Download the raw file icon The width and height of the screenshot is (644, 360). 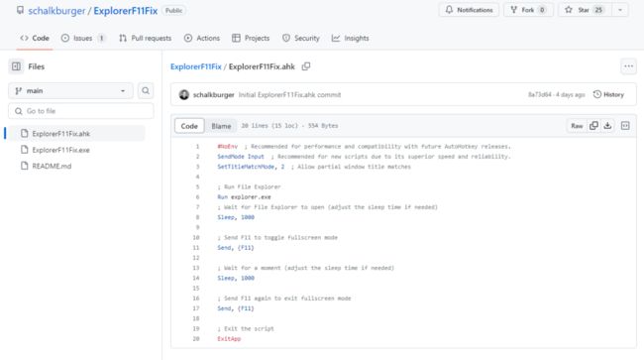pos(607,126)
